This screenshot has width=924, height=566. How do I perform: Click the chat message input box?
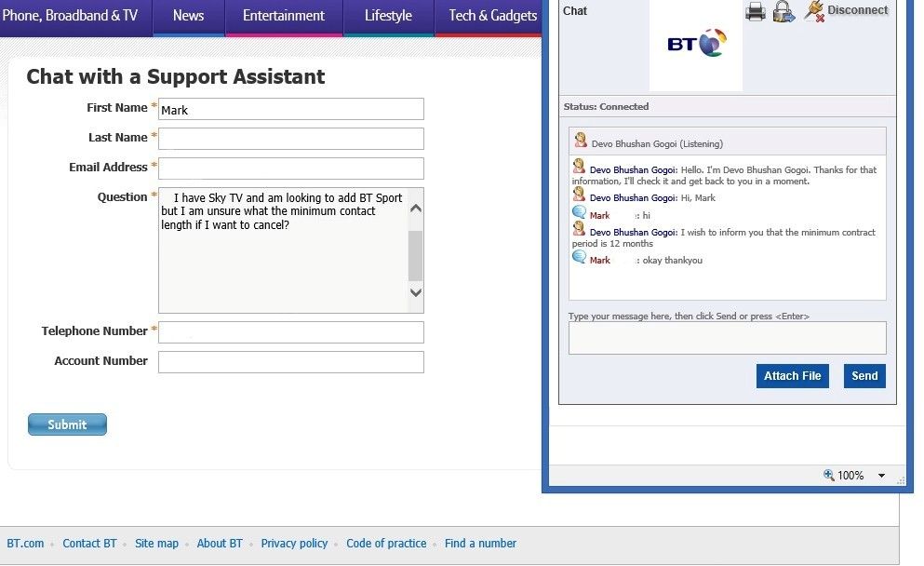coord(727,338)
